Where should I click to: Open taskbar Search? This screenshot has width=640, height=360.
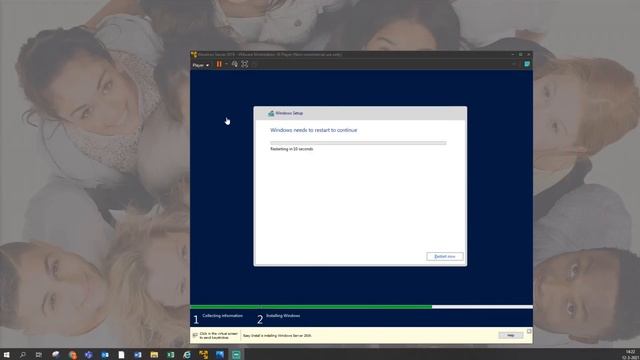coord(22,355)
